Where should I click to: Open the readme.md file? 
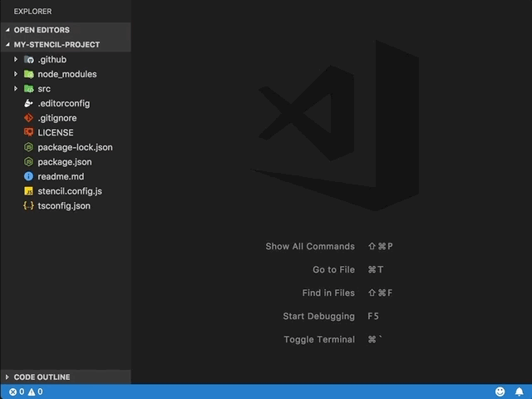point(61,176)
